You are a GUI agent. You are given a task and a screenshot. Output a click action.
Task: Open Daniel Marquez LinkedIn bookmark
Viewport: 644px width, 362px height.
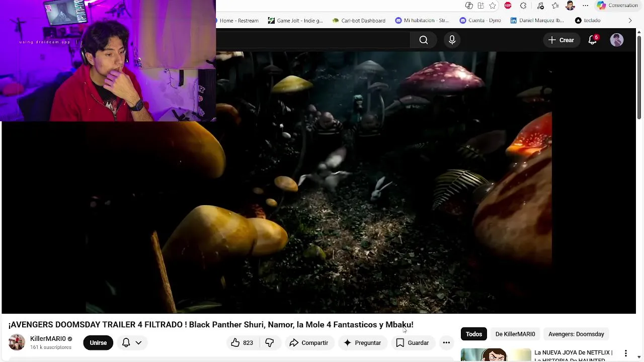(x=537, y=21)
